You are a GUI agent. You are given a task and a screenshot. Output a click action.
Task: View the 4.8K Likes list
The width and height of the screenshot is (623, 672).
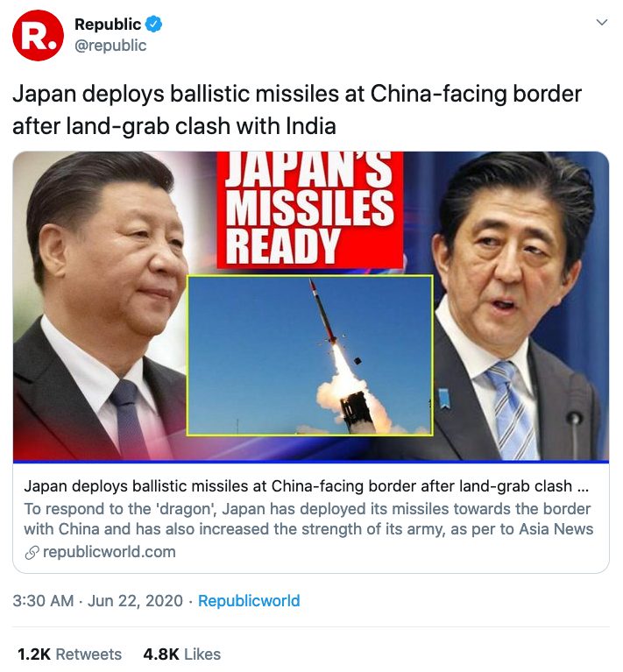[181, 654]
